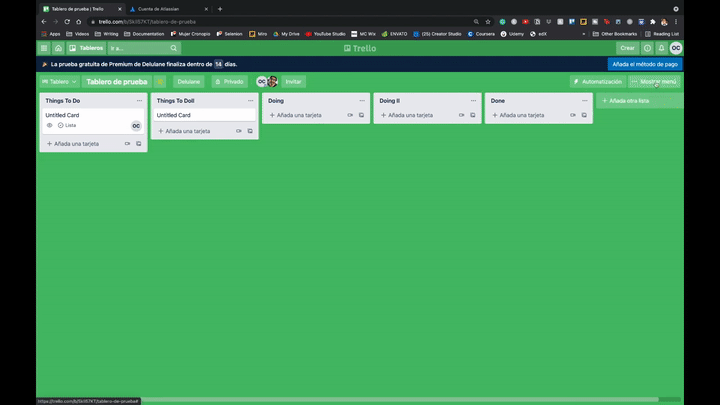Click the browser back arrow
Screen dimensions: 720x405
click(x=44, y=22)
